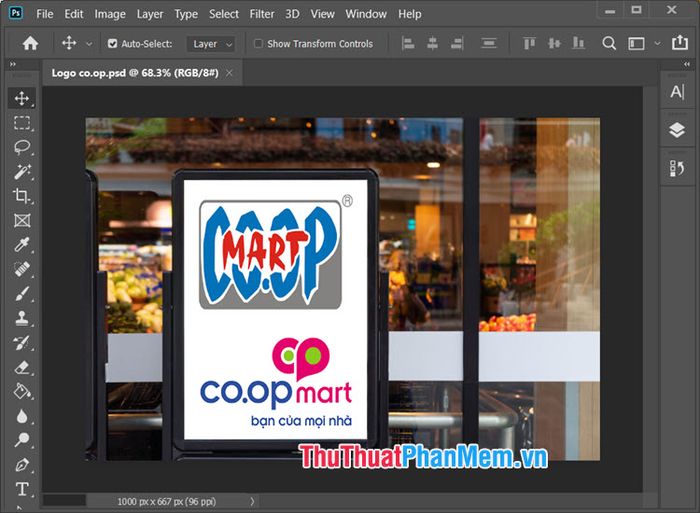
Task: Select the Move tool in the toolbox
Action: 22,98
